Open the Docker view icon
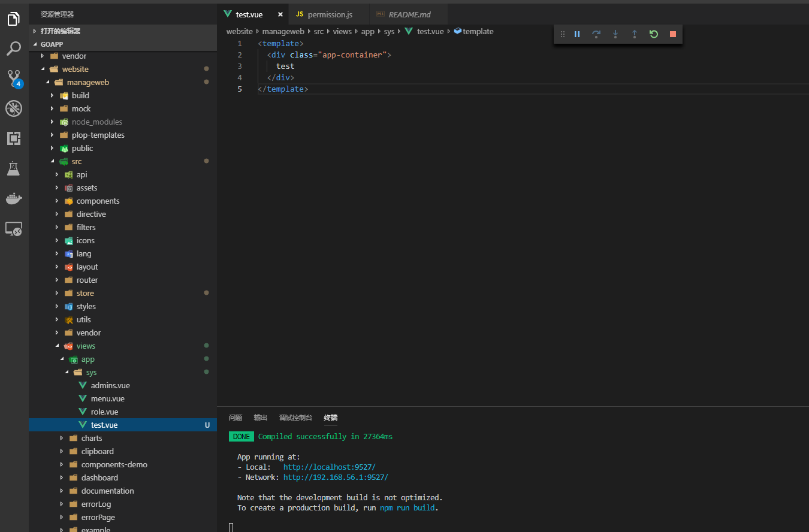Viewport: 809px width, 532px height. [x=14, y=198]
